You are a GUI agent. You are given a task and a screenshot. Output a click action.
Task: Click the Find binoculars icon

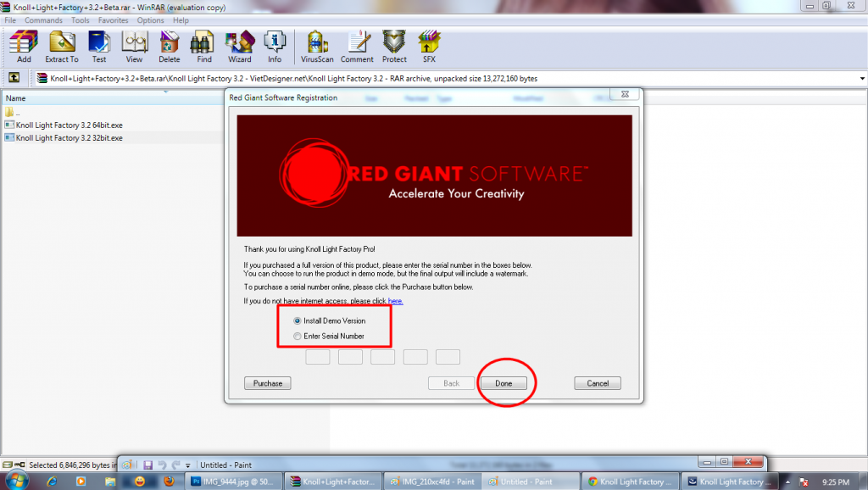click(203, 47)
